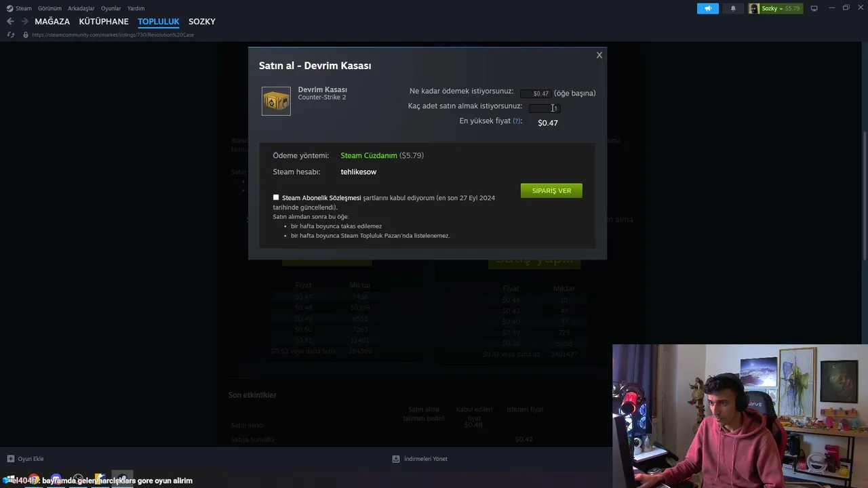
Task: Open the (?) help link for highest price
Action: 517,121
